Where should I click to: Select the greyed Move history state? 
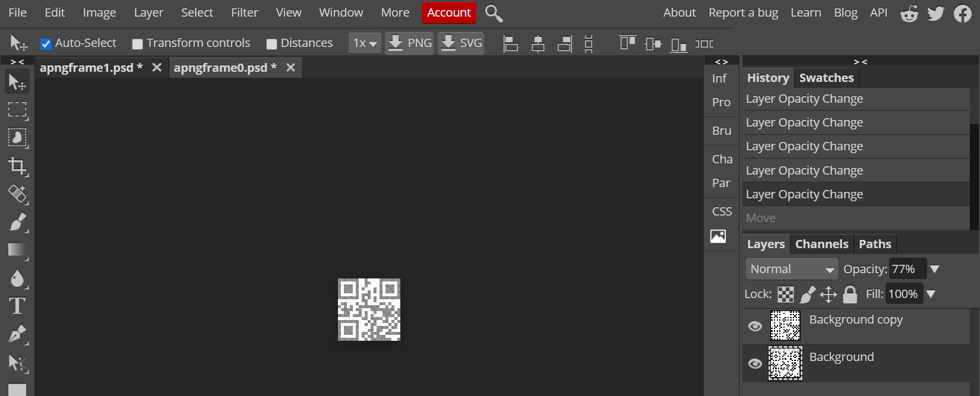[856, 218]
